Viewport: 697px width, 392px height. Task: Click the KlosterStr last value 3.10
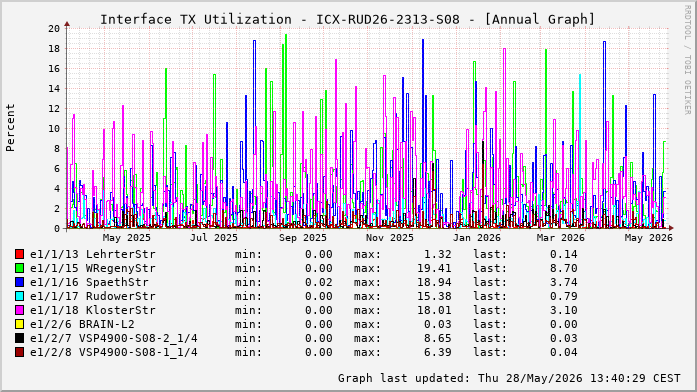point(564,310)
